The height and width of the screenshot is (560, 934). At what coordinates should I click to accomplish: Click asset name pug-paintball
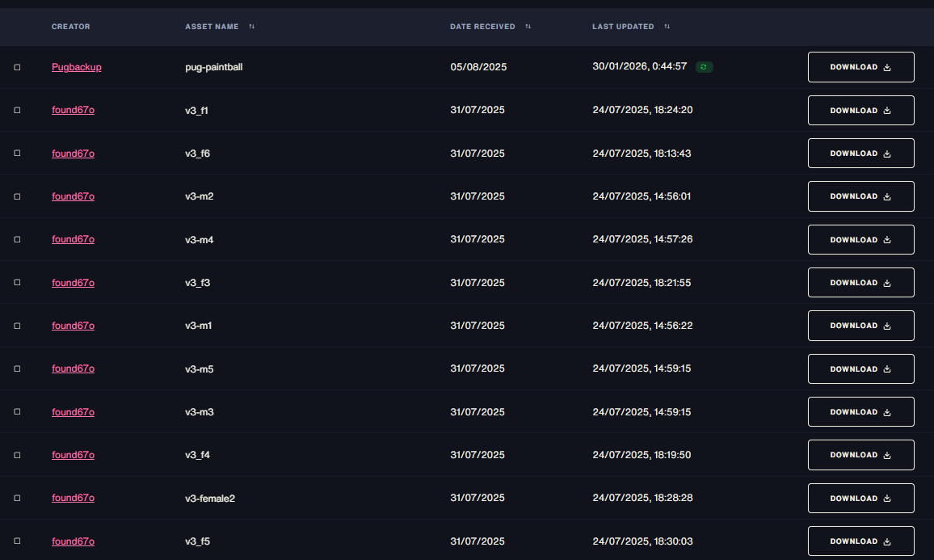point(214,67)
